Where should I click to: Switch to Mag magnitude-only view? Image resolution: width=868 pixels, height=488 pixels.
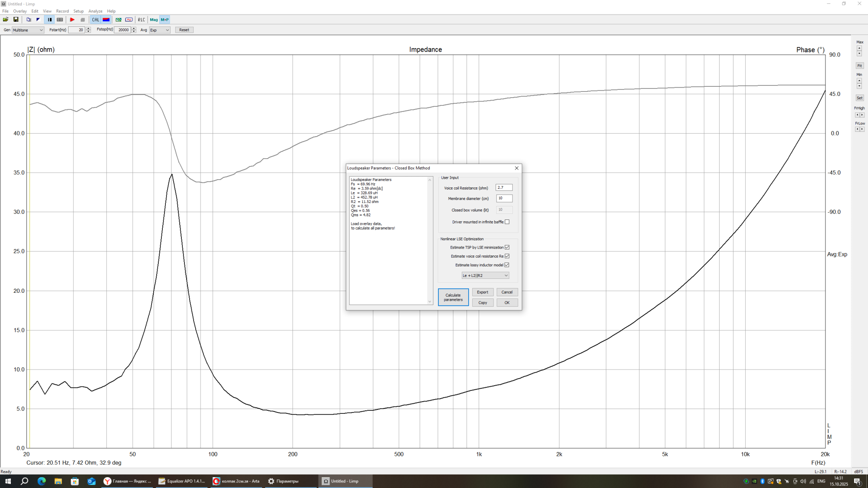[x=154, y=20]
